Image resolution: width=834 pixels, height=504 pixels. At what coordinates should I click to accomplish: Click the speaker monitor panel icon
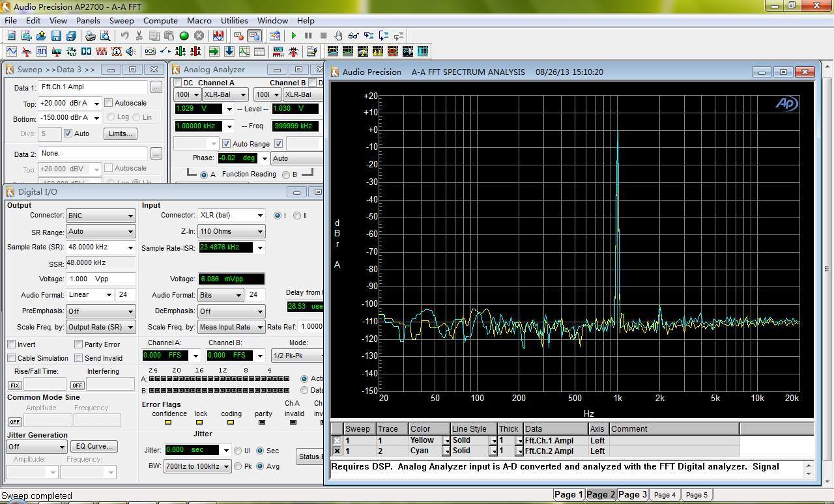(x=132, y=51)
